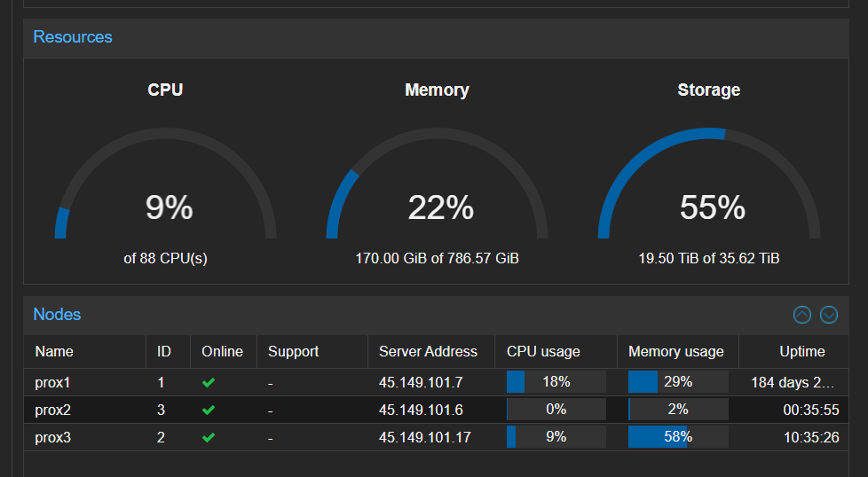Open the Resources panel header
This screenshot has height=477, width=868.
point(436,37)
